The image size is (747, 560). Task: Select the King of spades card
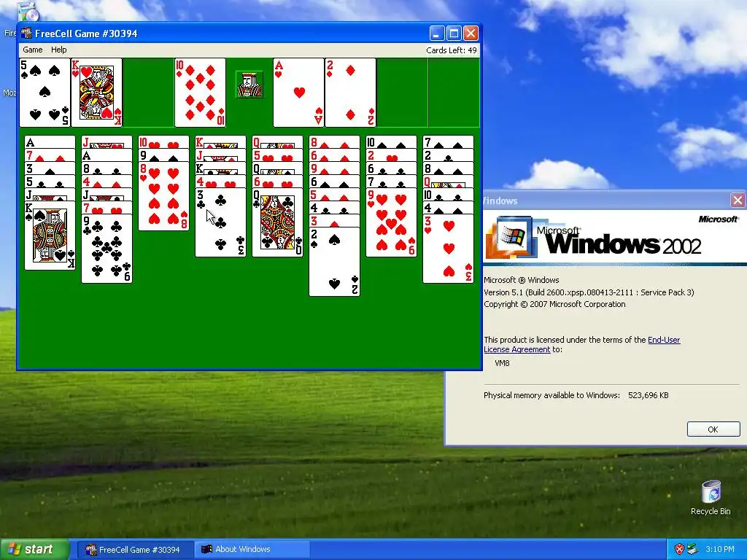pyautogui.click(x=50, y=236)
